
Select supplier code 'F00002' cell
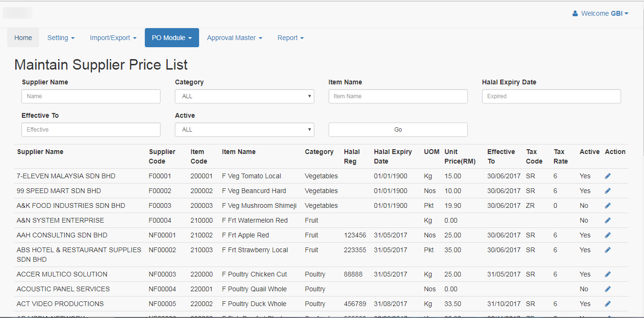click(x=160, y=191)
